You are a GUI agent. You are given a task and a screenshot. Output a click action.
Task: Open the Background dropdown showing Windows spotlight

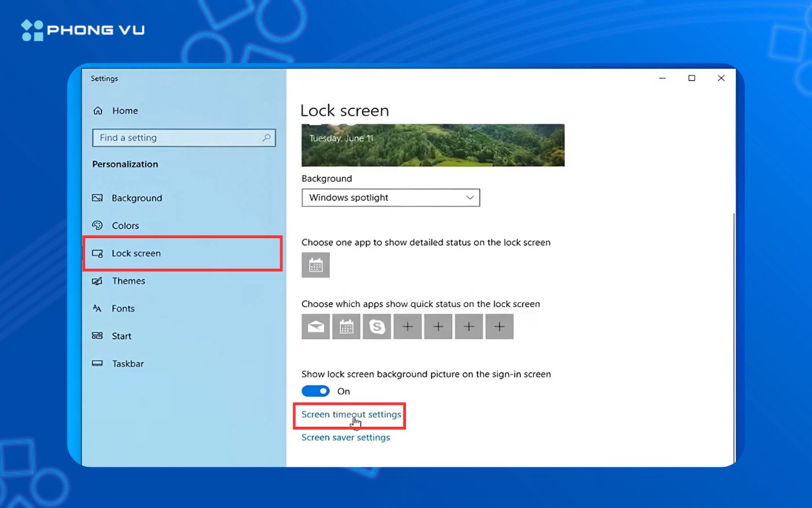(x=390, y=198)
